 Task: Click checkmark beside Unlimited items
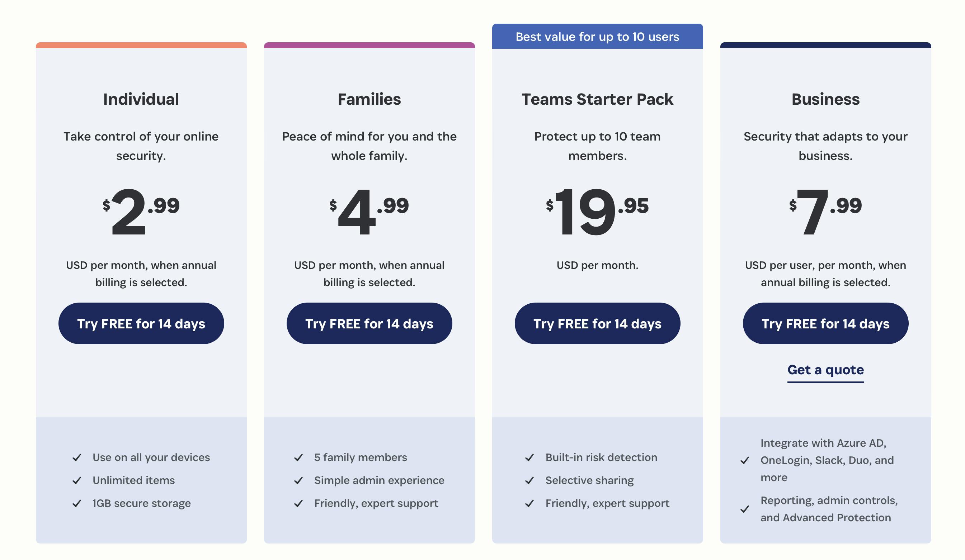point(77,480)
